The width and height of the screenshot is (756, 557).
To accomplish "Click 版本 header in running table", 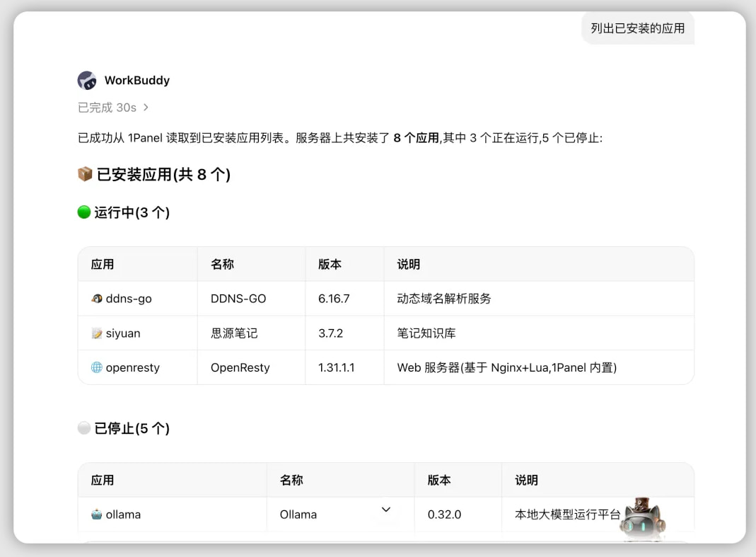I will [330, 264].
